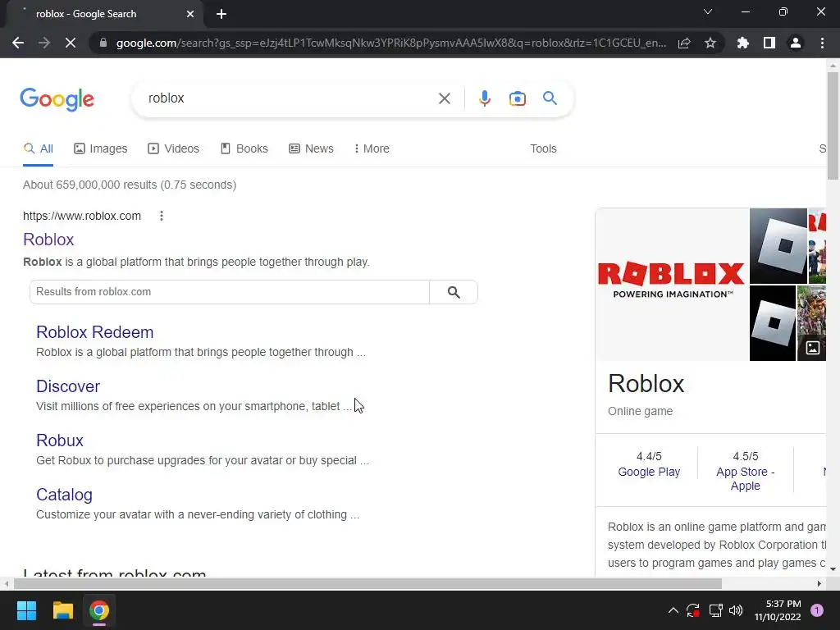Stop loading the page
840x630 pixels.
click(x=71, y=43)
